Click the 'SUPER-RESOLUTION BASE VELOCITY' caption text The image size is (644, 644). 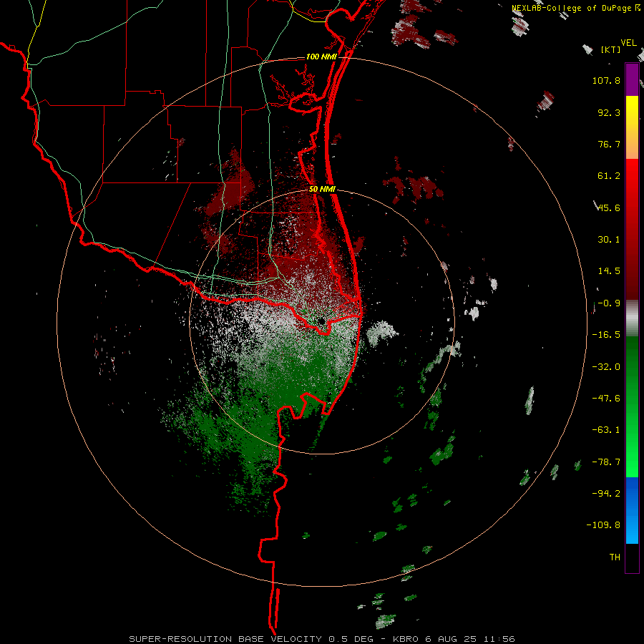pos(225,639)
